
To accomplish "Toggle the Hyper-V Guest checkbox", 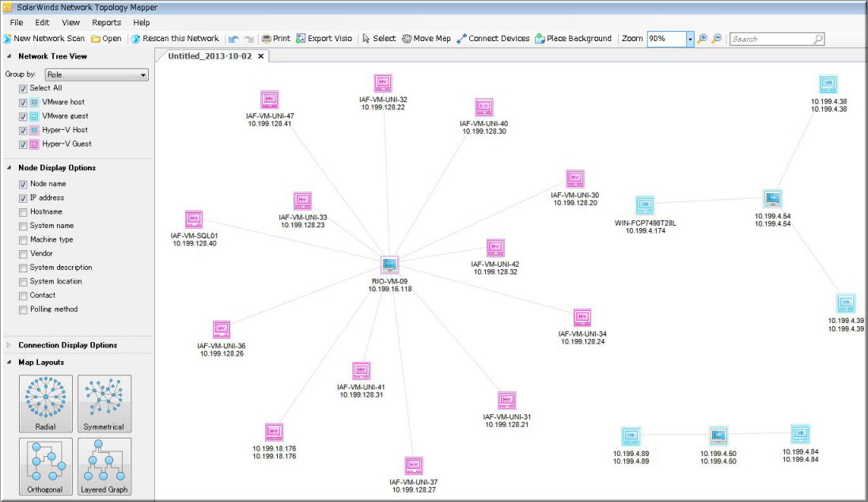I will point(23,144).
